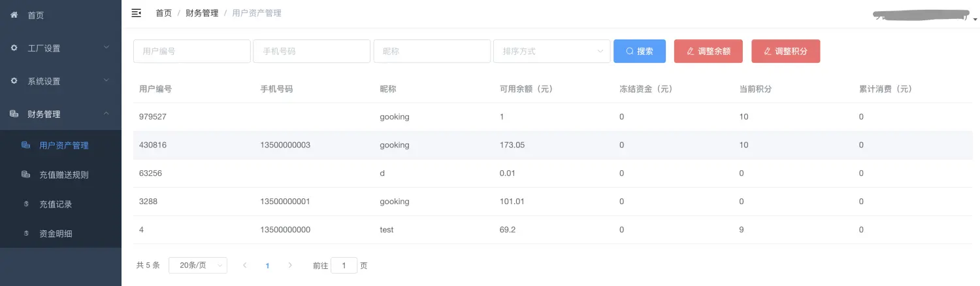The image size is (980, 286).
Task: Click the 调整余额 button
Action: tap(708, 51)
